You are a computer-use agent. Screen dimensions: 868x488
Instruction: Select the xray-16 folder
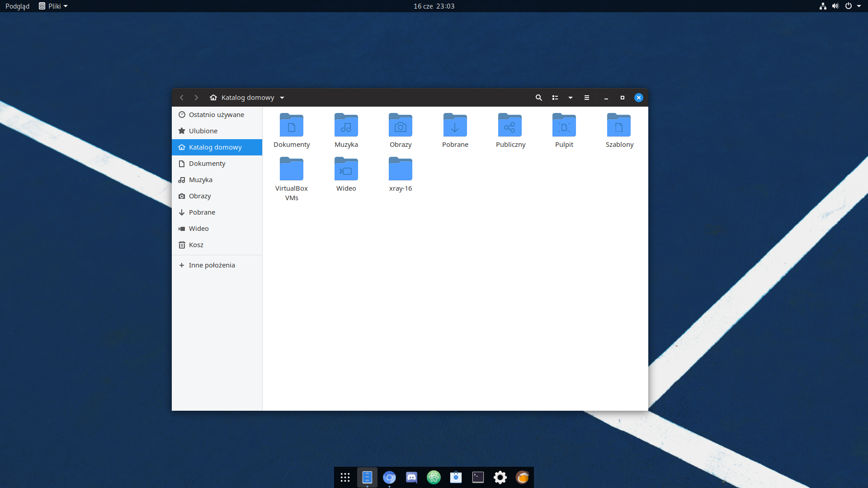tap(401, 169)
